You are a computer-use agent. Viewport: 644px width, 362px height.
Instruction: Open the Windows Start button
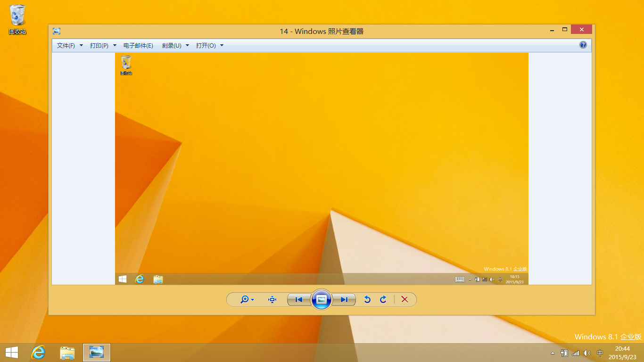(x=11, y=353)
